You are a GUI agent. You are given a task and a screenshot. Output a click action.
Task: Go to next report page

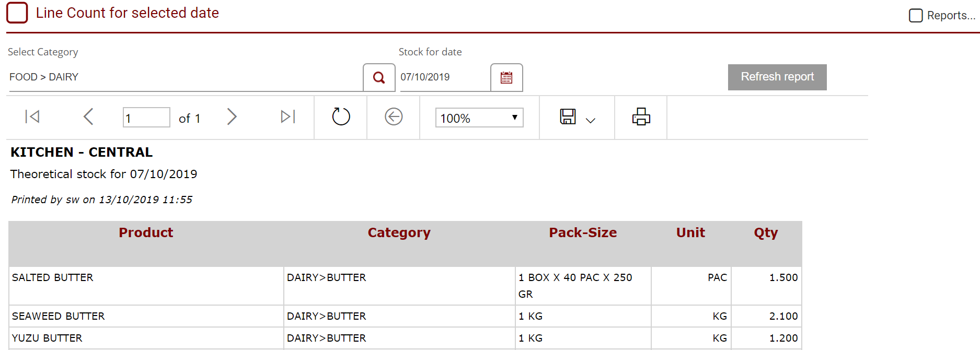point(232,116)
